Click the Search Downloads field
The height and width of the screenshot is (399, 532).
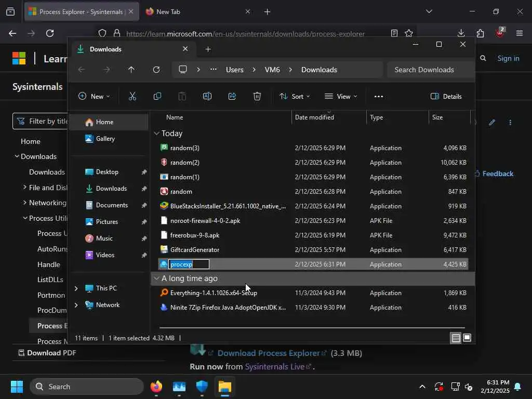[x=430, y=70]
